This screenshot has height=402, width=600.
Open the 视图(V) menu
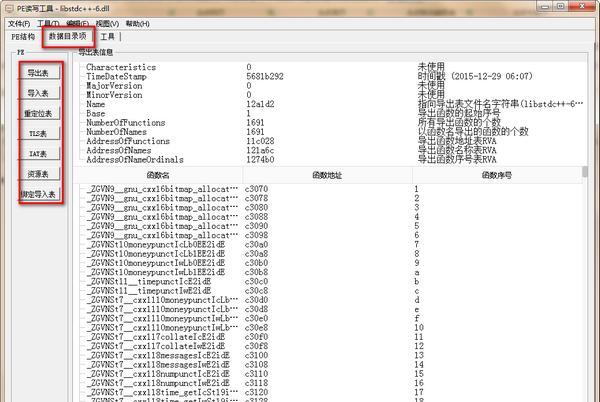click(107, 24)
